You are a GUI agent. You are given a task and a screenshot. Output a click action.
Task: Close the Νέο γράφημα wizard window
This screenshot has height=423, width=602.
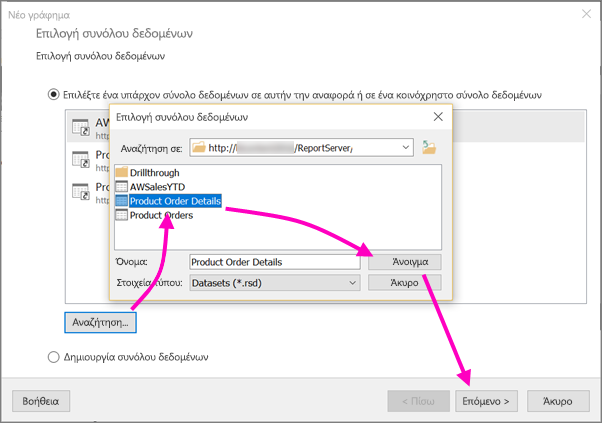tap(586, 14)
